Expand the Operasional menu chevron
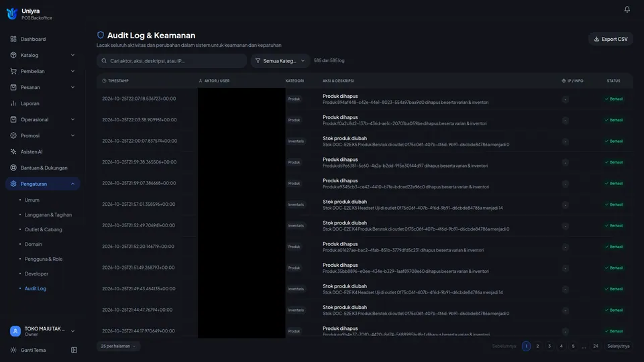The image size is (644, 362). [x=72, y=119]
